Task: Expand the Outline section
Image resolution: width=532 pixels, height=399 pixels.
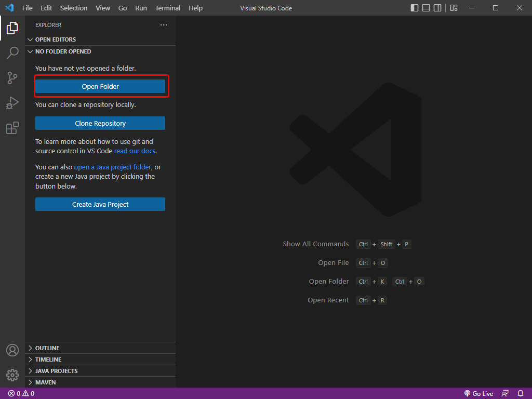Action: coord(100,348)
